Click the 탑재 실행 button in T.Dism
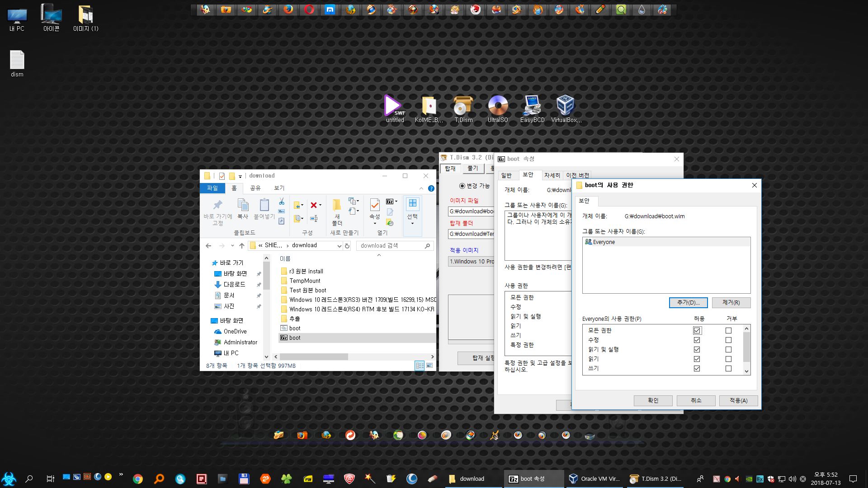Viewport: 868px width, 488px height. click(477, 358)
